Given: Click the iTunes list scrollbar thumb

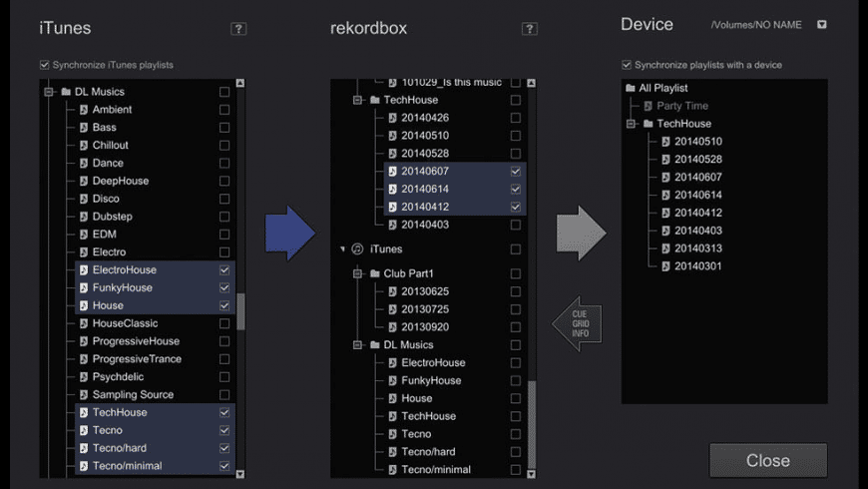Looking at the screenshot, I should pos(240,311).
